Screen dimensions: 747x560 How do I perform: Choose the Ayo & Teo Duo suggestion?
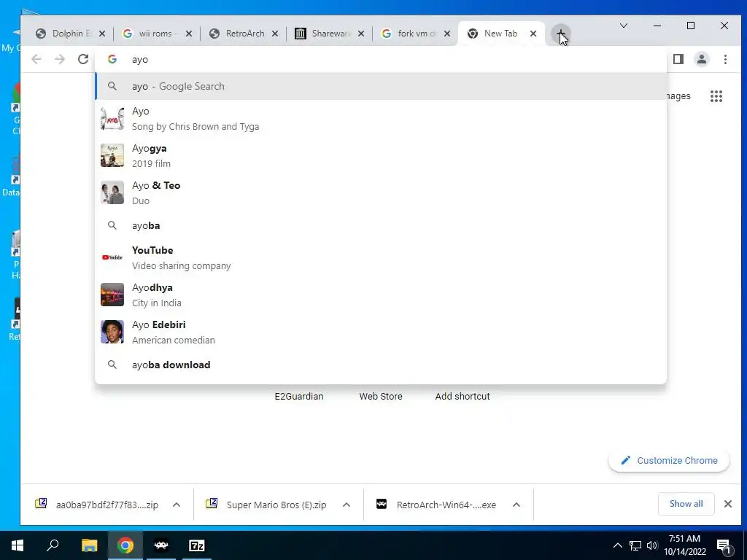pyautogui.click(x=381, y=192)
